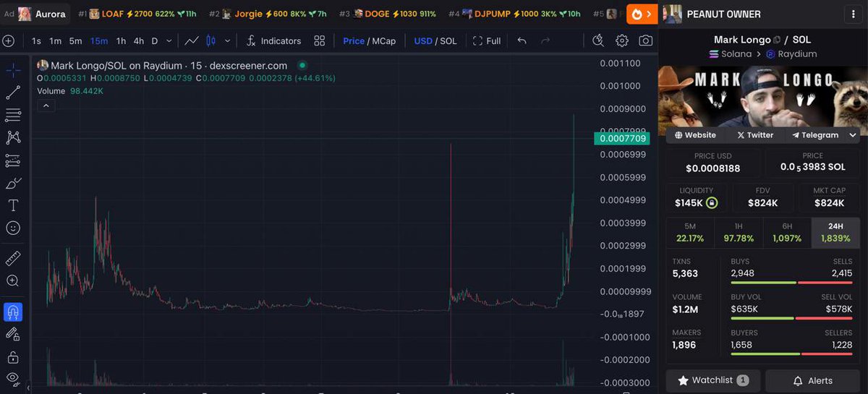Select the 1s timeframe

(x=37, y=41)
